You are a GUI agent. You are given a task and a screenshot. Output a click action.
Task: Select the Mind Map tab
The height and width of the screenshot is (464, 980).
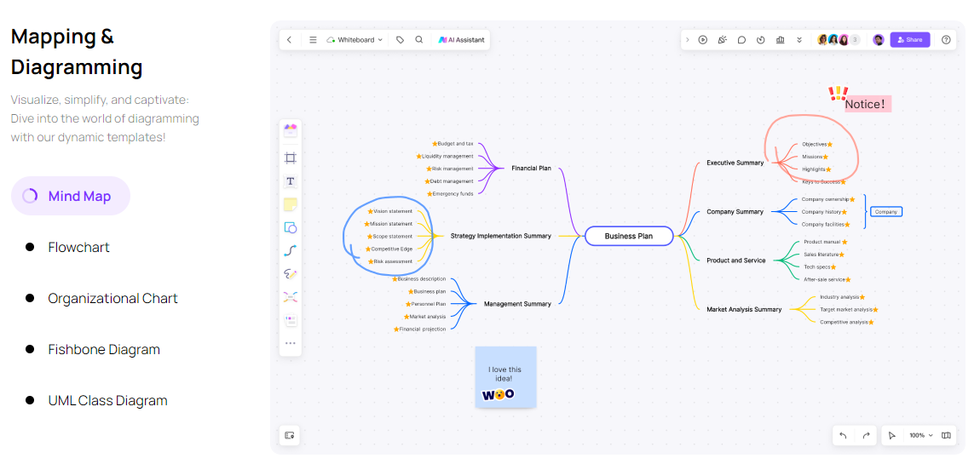point(71,196)
